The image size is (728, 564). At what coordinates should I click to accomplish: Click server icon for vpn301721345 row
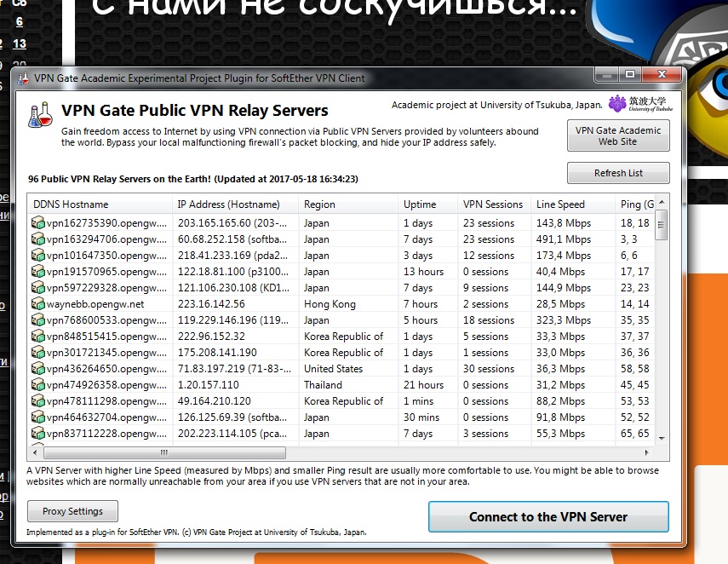37,352
